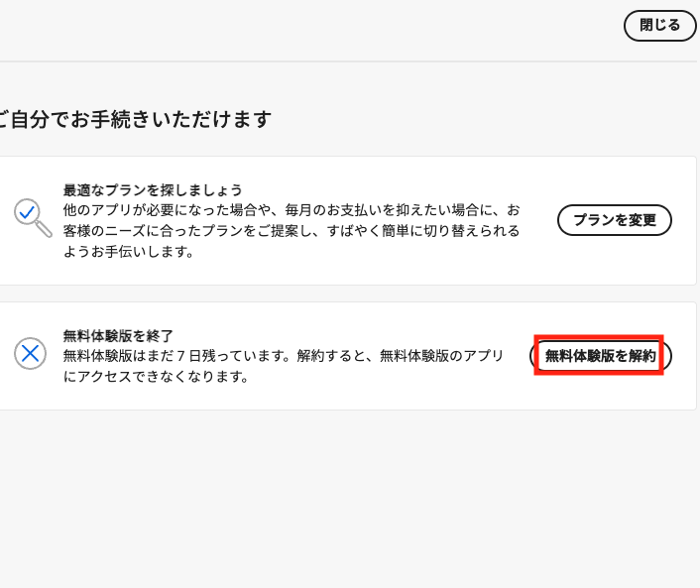The height and width of the screenshot is (588, 700).
Task: Click the magnifier checkmark plan icon
Action: coord(32,217)
